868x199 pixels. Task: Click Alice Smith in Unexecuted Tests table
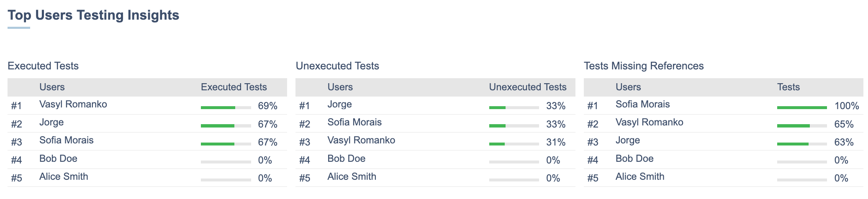352,177
